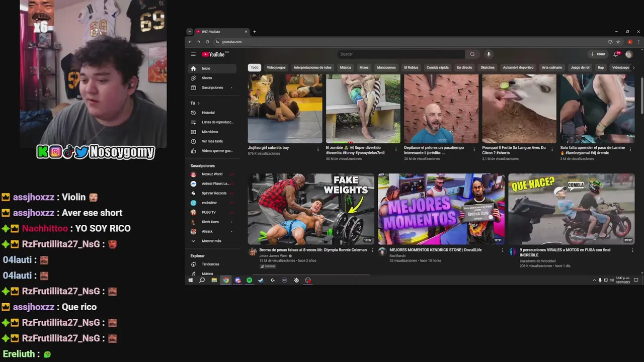
Task: Select the 'Todo' category chip
Action: pyautogui.click(x=255, y=67)
